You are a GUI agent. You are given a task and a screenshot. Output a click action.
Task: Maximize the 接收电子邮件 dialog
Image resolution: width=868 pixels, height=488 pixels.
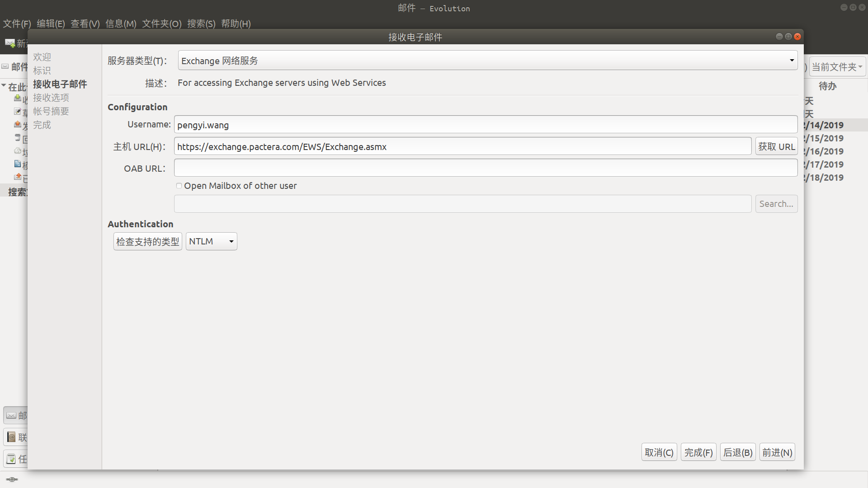[x=788, y=37]
